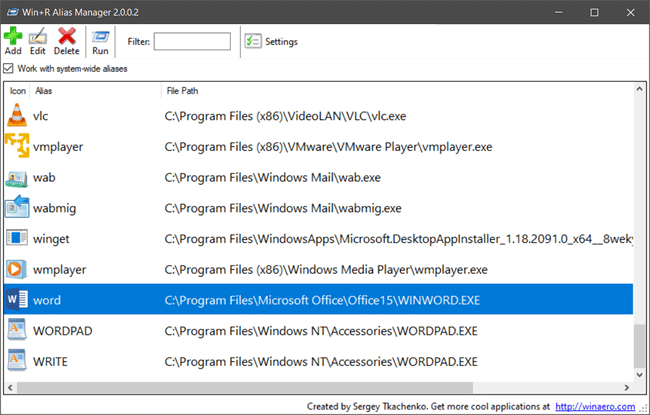Click the WORDPAD row document icon

[17, 330]
